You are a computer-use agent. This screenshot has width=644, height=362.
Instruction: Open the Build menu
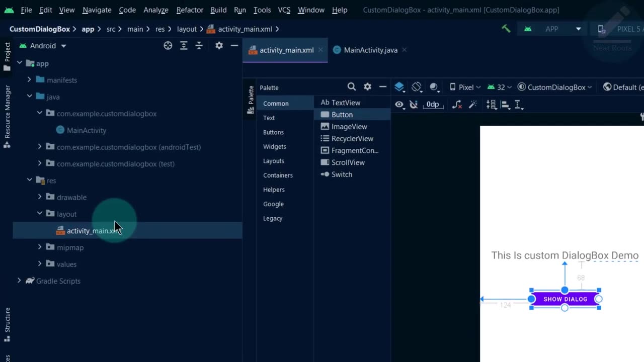coord(218,10)
